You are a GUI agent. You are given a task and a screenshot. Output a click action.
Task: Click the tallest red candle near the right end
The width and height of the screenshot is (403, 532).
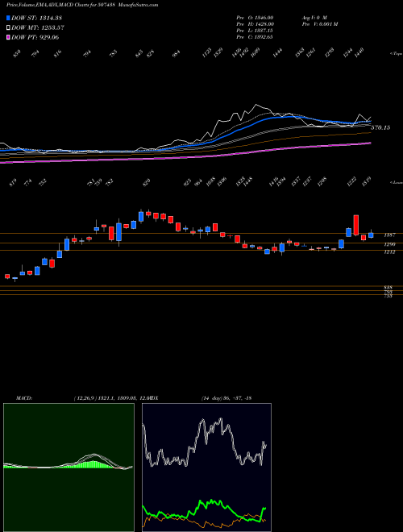point(355,225)
